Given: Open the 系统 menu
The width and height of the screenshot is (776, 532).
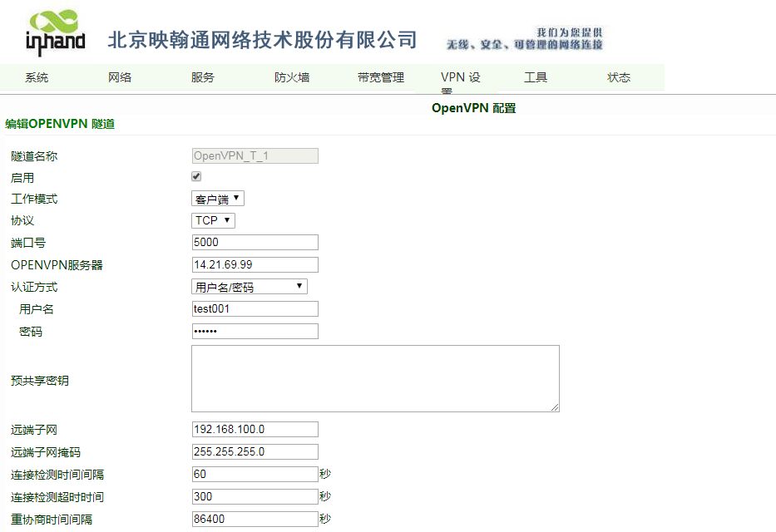Looking at the screenshot, I should pyautogui.click(x=35, y=76).
